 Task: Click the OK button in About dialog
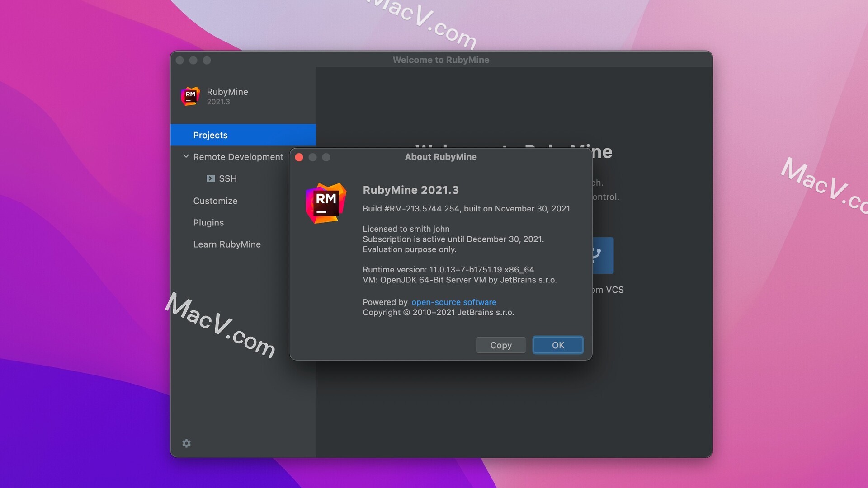[558, 345]
